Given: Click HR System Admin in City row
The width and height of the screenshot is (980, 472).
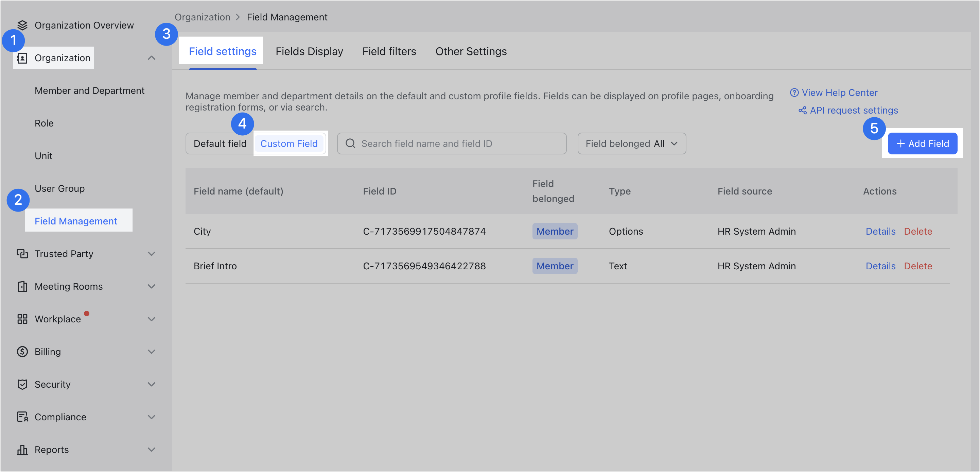Looking at the screenshot, I should pyautogui.click(x=756, y=232).
